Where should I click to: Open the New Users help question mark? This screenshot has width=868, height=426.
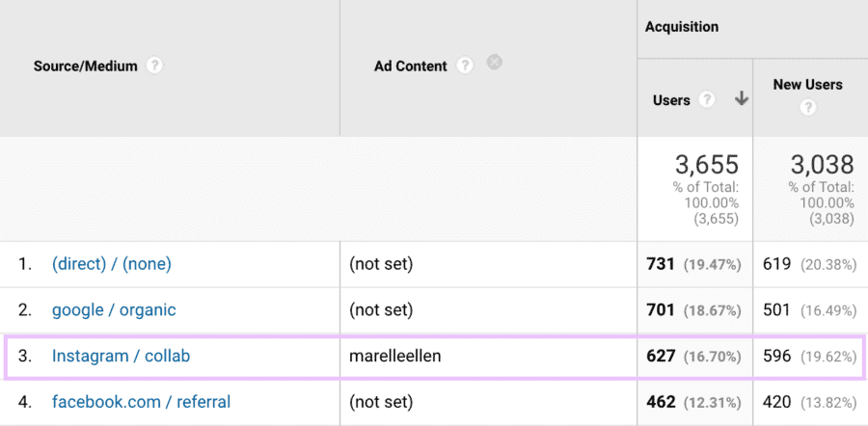coord(808,107)
